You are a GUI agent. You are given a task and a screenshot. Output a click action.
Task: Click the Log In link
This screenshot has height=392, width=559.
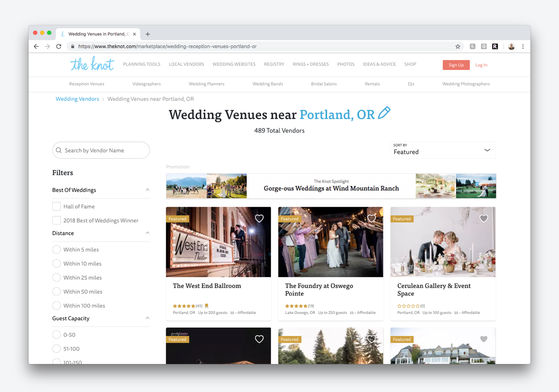click(x=481, y=65)
